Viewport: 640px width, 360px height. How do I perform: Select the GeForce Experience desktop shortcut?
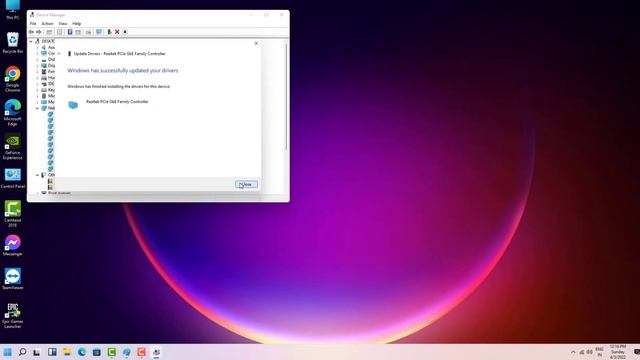pos(13,146)
